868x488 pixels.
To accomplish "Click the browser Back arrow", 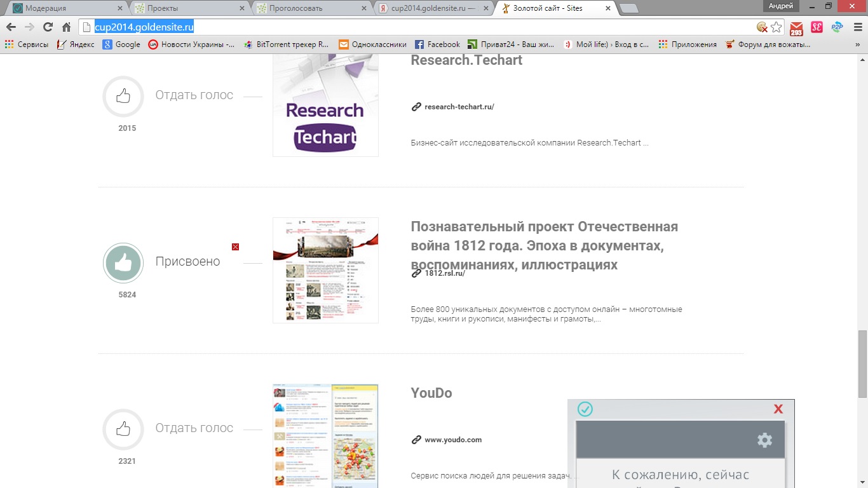I will tap(11, 27).
